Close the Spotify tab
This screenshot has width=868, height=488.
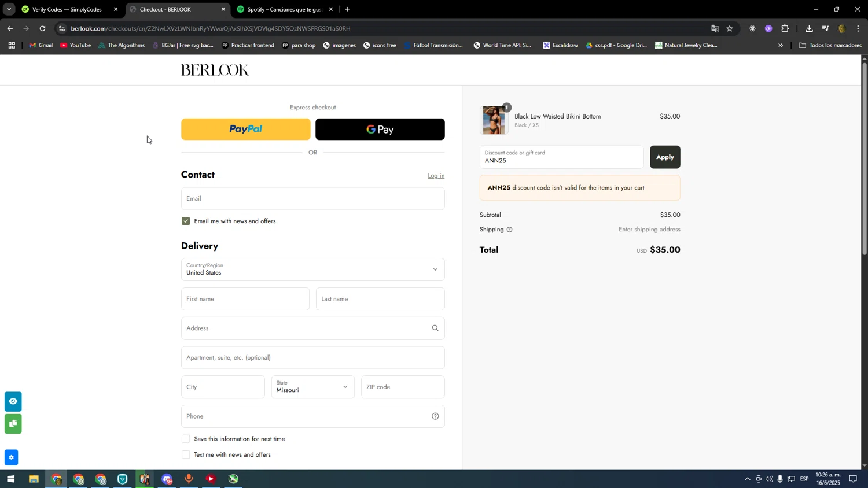(x=331, y=9)
